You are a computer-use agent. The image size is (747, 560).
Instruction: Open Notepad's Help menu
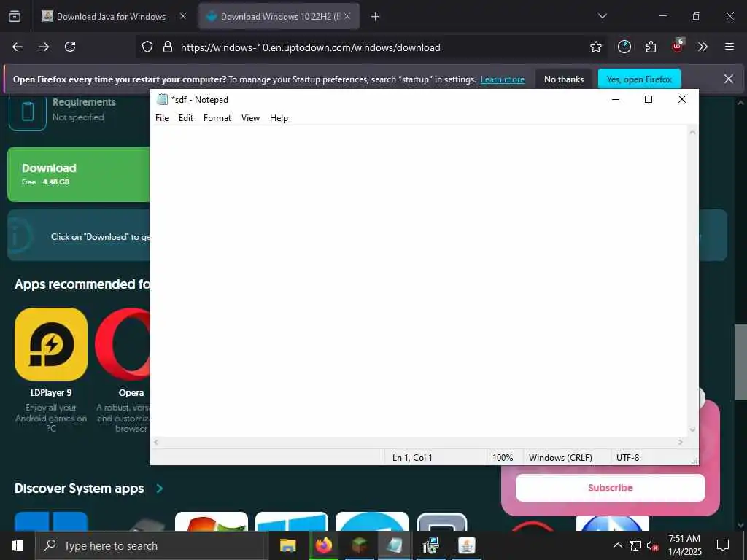[x=279, y=118]
